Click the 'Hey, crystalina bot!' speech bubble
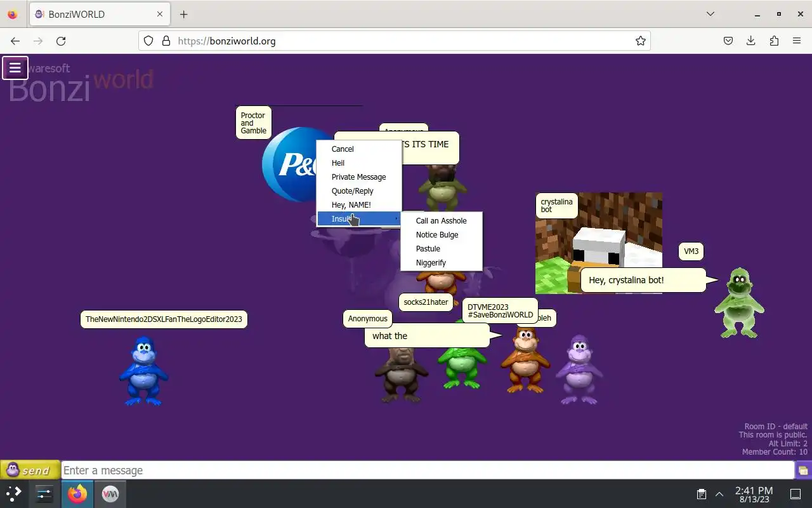Screen dimensions: 812x508 pos(643,280)
